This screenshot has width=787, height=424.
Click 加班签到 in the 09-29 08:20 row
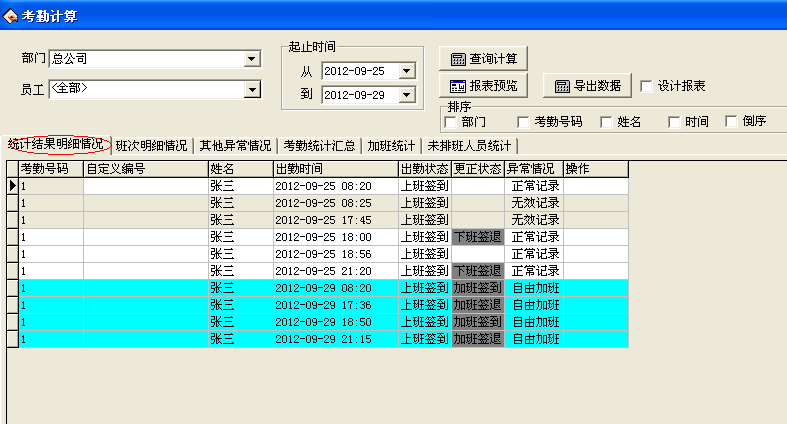tap(478, 289)
